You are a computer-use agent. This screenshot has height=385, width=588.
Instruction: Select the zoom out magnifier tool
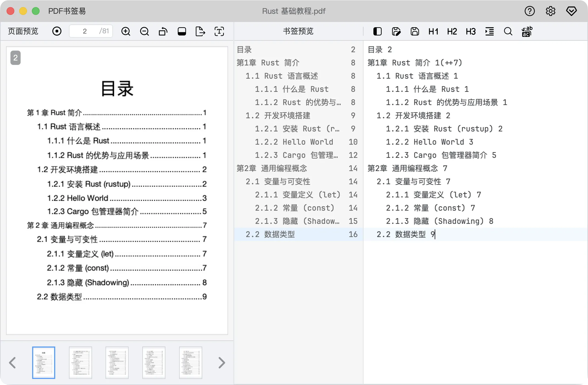(x=144, y=31)
